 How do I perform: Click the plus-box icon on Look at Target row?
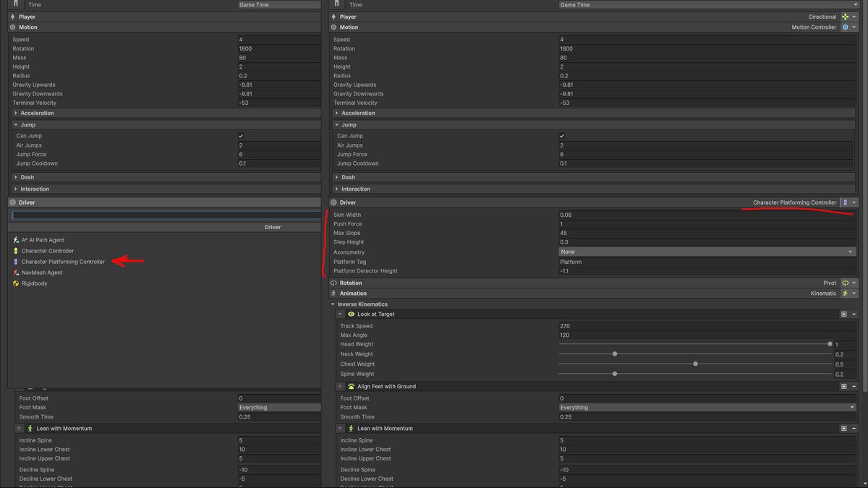coord(843,314)
